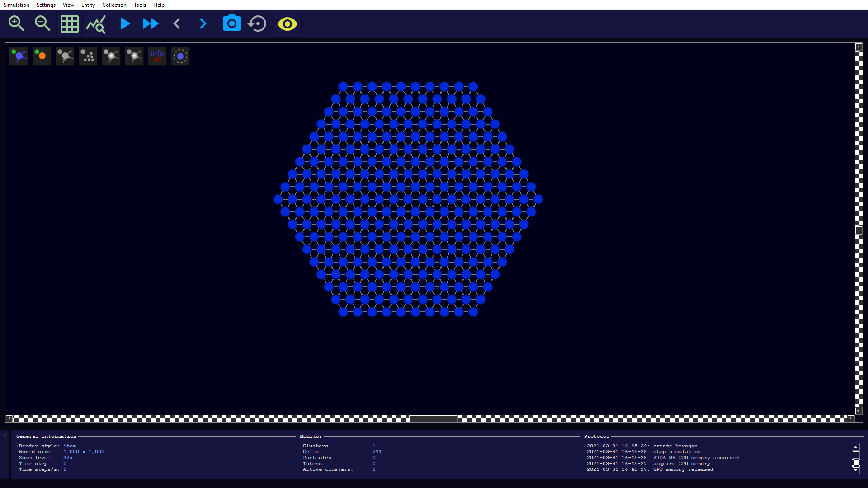This screenshot has height=488, width=868.
Task: Click the center selection dashed-circle icon
Action: pyautogui.click(x=180, y=56)
